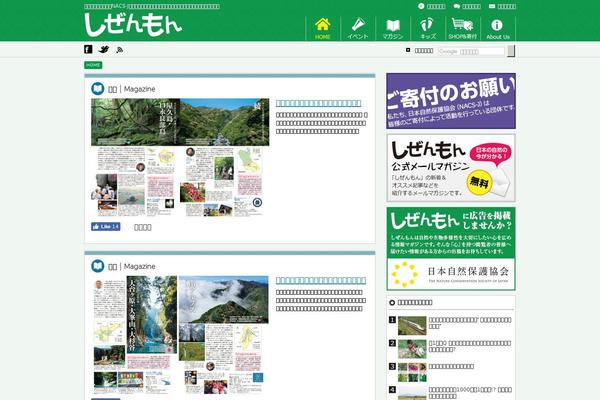Viewport: 600px width, 400px height.
Task: Open the rank 4 ranking article title
Action: (470, 393)
